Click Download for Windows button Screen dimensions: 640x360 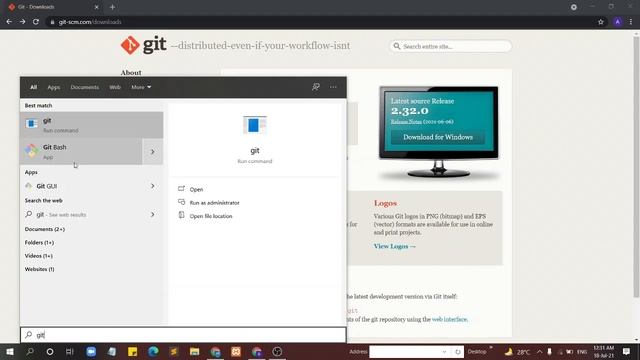coord(438,137)
